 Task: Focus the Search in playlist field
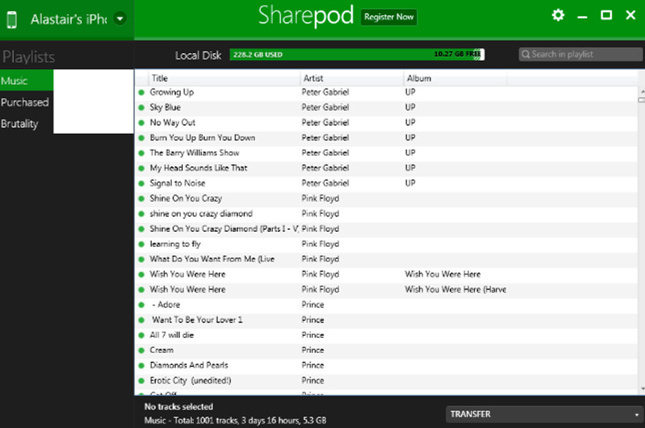pos(580,54)
